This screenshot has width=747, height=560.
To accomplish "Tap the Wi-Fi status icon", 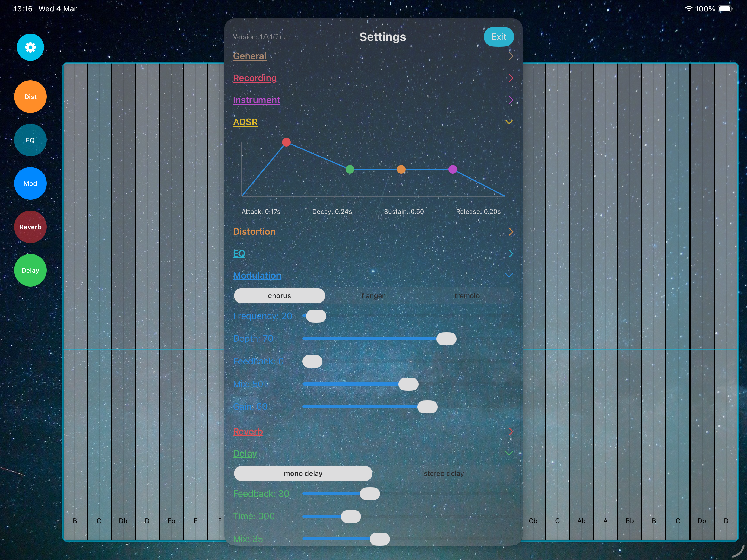I will [689, 9].
